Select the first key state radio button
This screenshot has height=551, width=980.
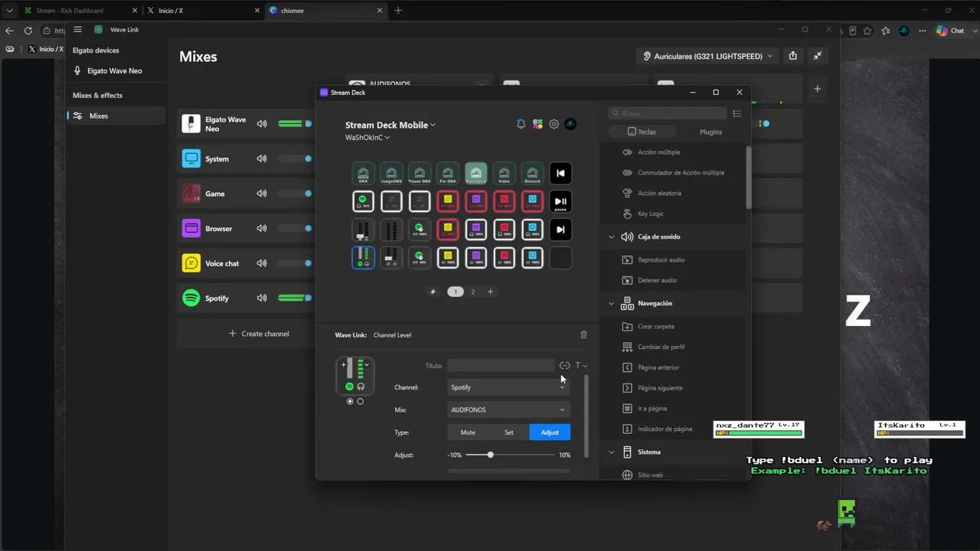(350, 401)
